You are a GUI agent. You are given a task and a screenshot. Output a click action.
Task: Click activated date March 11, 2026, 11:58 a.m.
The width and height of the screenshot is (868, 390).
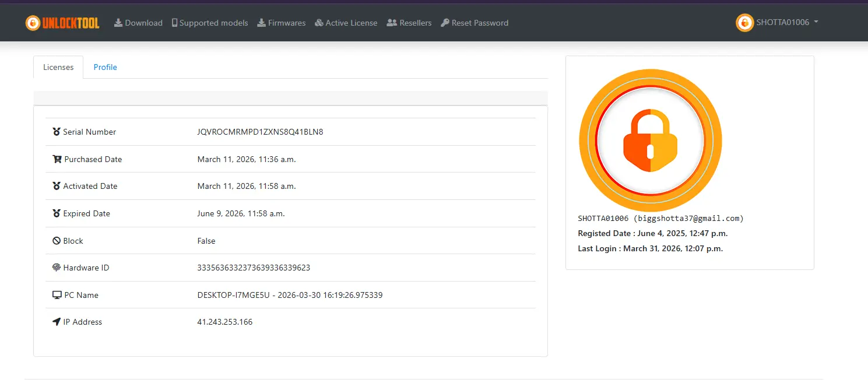[247, 186]
